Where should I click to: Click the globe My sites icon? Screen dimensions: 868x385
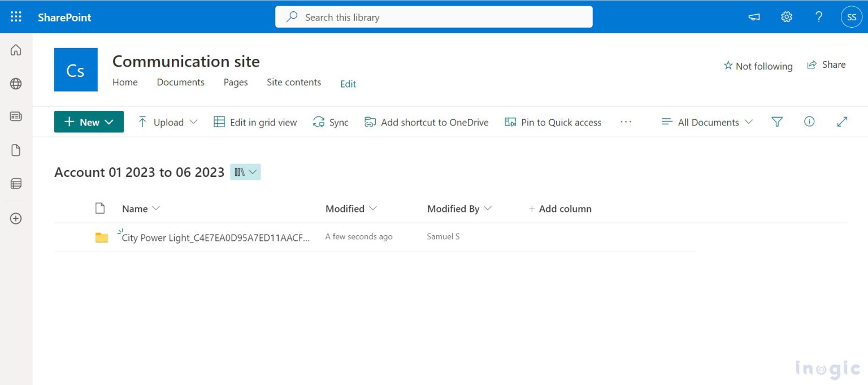coord(16,84)
